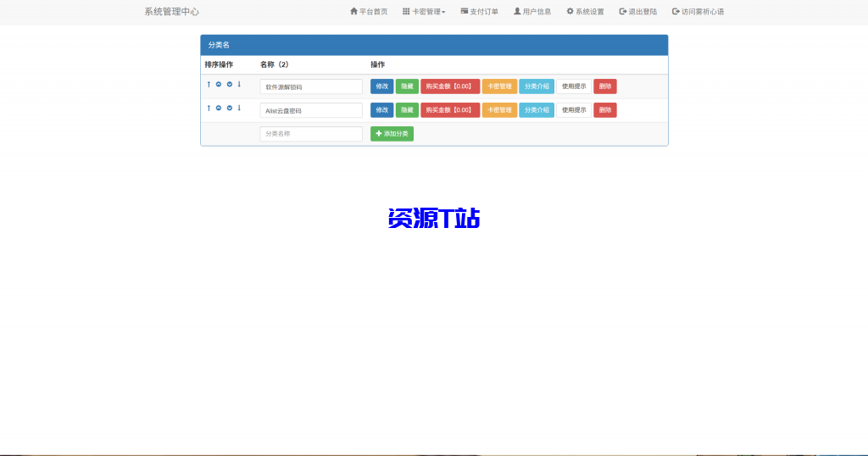Go to 平台首页 in navigation bar

pyautogui.click(x=369, y=12)
